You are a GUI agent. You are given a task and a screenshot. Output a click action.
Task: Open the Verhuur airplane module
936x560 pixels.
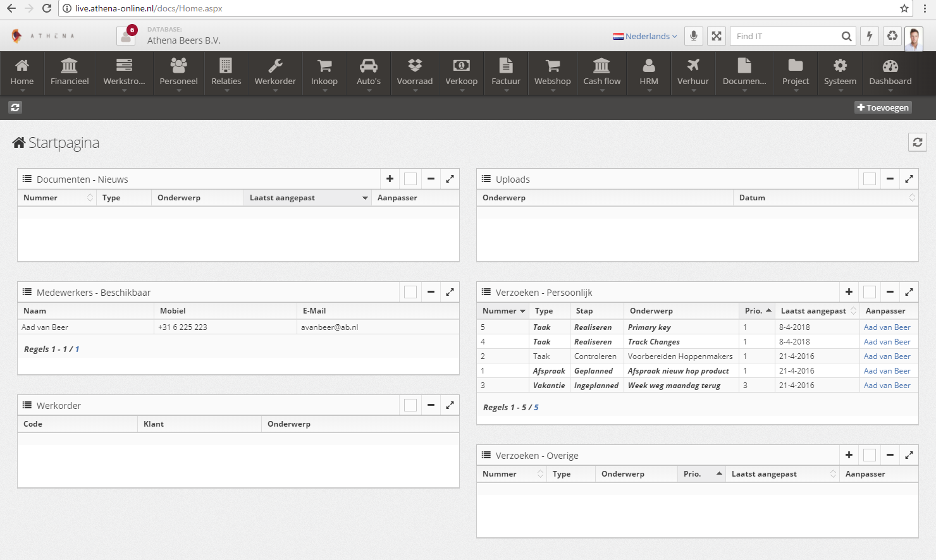tap(693, 73)
